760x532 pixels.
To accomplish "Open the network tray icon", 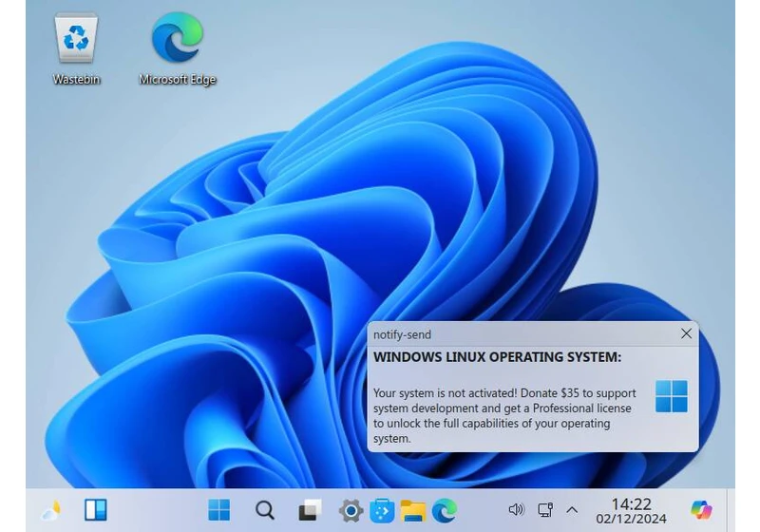I will click(x=545, y=510).
